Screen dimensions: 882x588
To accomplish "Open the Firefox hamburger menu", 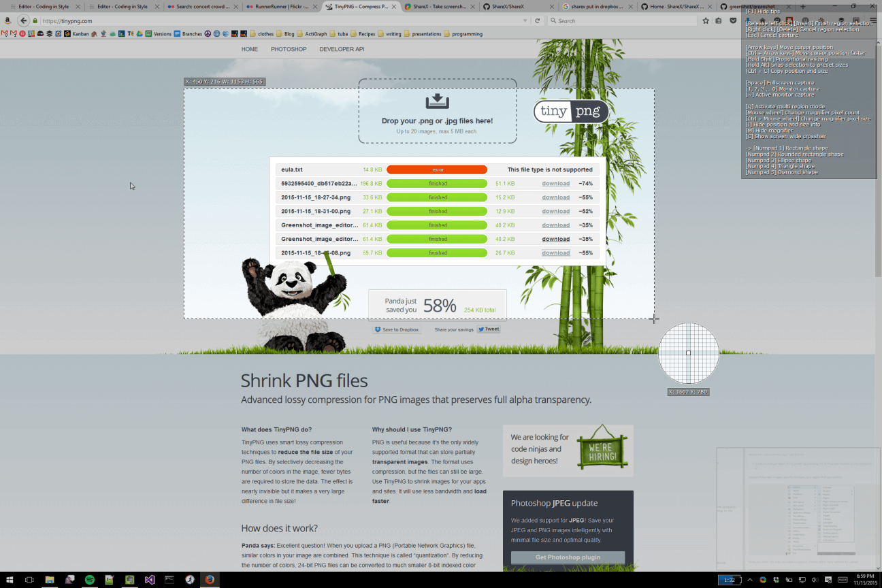I will coord(873,21).
